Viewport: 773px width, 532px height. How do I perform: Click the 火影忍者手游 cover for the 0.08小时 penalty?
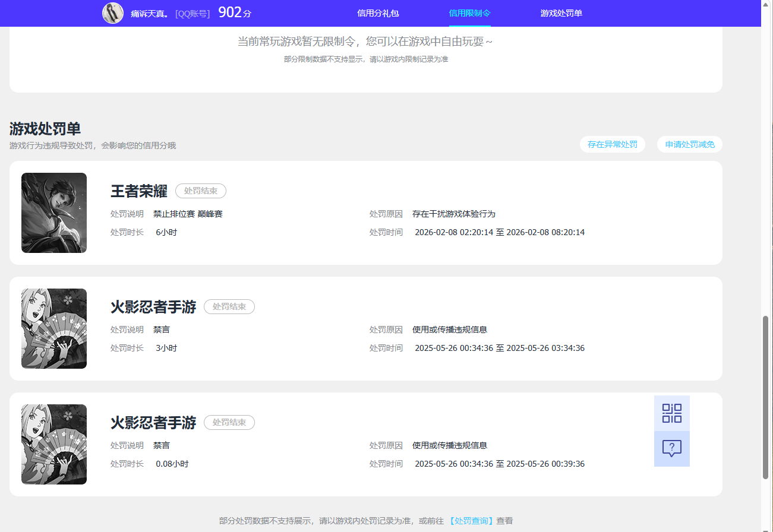click(54, 444)
